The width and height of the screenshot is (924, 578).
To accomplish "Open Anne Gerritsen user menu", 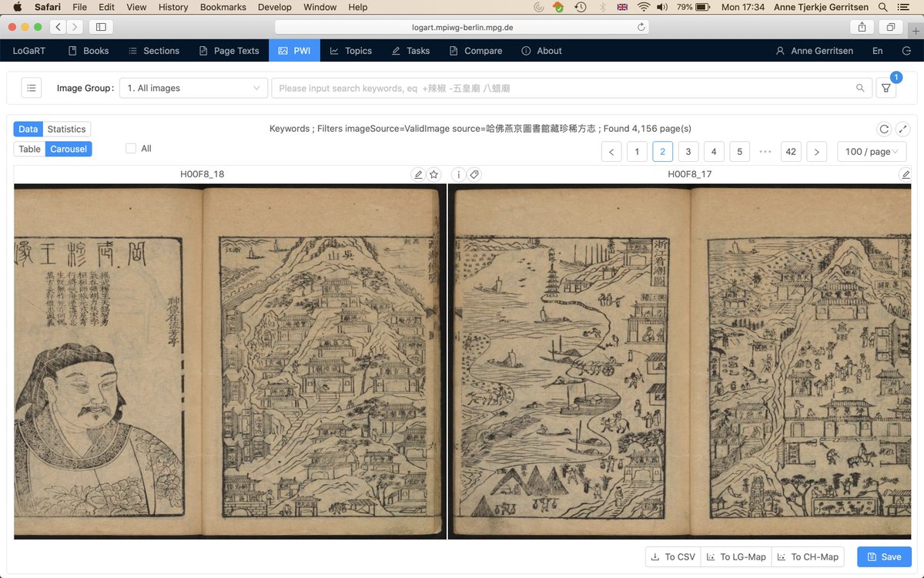I will pos(815,51).
